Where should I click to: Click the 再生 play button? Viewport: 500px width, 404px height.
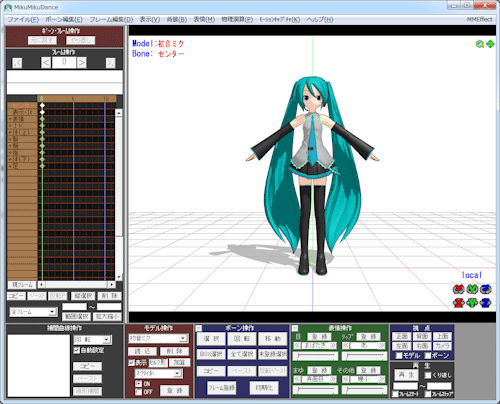pyautogui.click(x=406, y=375)
